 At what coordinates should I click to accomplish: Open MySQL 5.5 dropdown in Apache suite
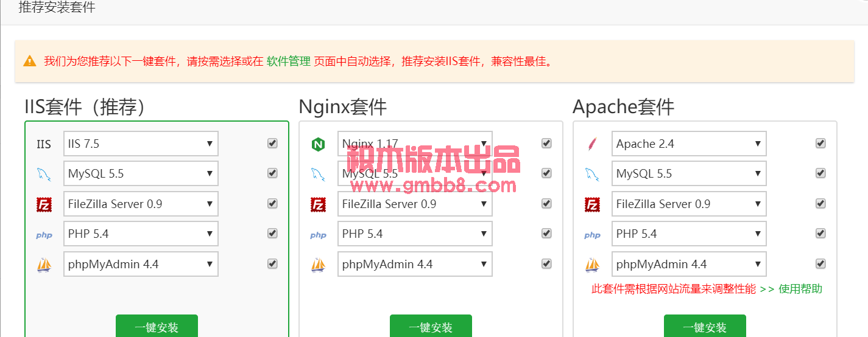click(x=689, y=173)
